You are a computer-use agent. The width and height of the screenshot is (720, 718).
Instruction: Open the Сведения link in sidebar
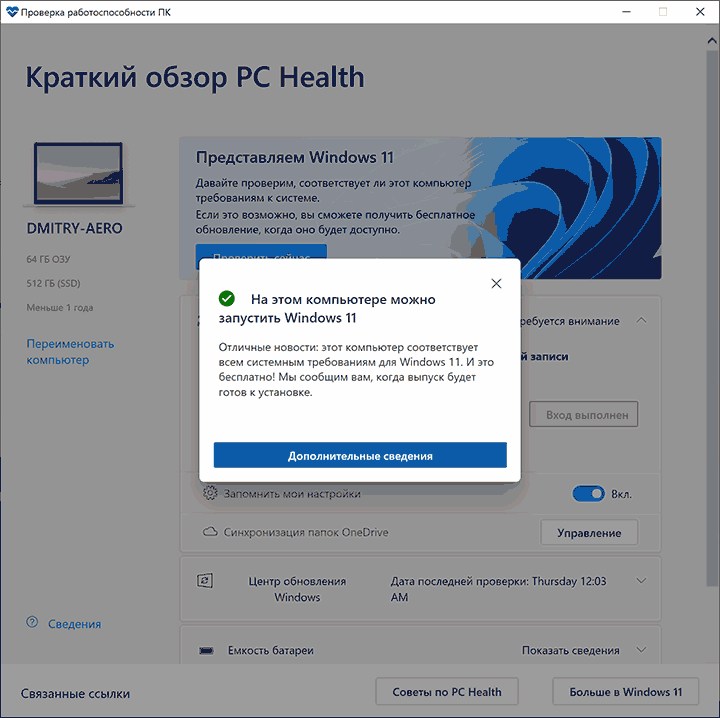[x=74, y=624]
